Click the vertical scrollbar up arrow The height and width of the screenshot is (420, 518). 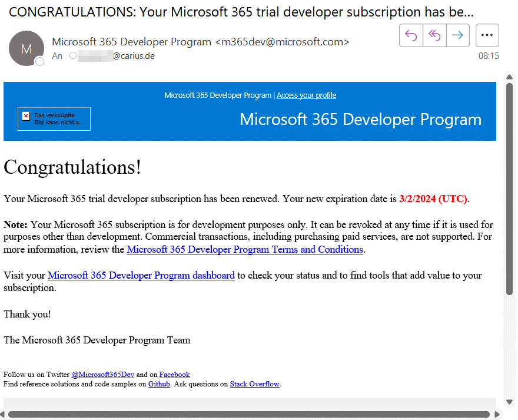[x=509, y=77]
